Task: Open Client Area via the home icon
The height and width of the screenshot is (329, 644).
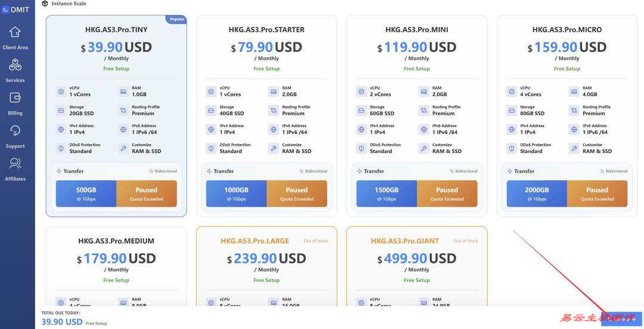Action: (x=15, y=32)
